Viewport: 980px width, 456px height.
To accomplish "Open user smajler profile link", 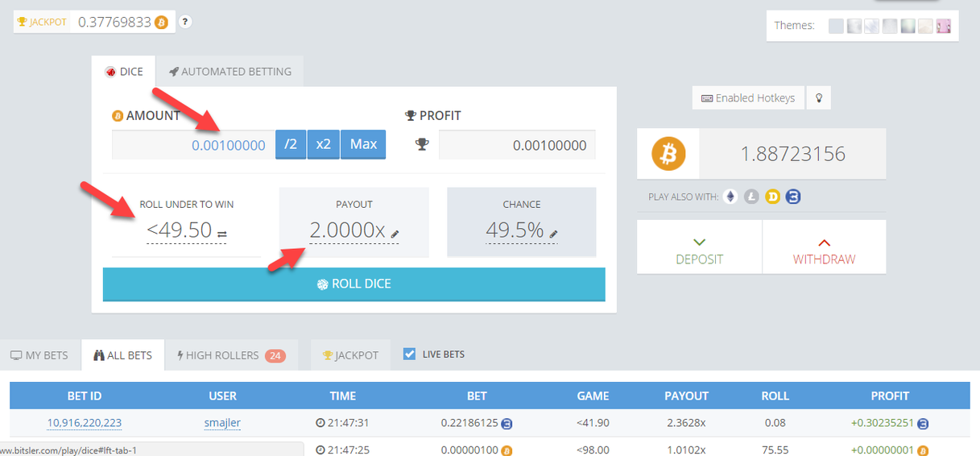I will 222,422.
